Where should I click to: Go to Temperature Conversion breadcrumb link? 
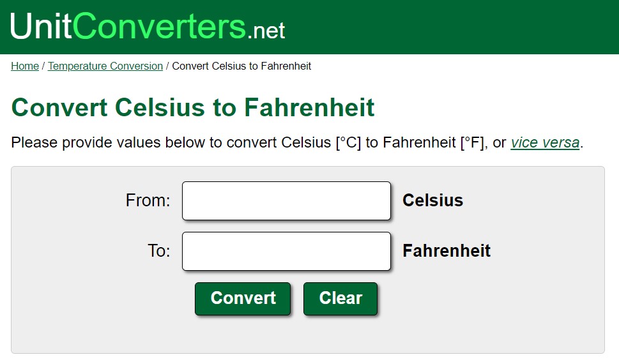pyautogui.click(x=105, y=66)
